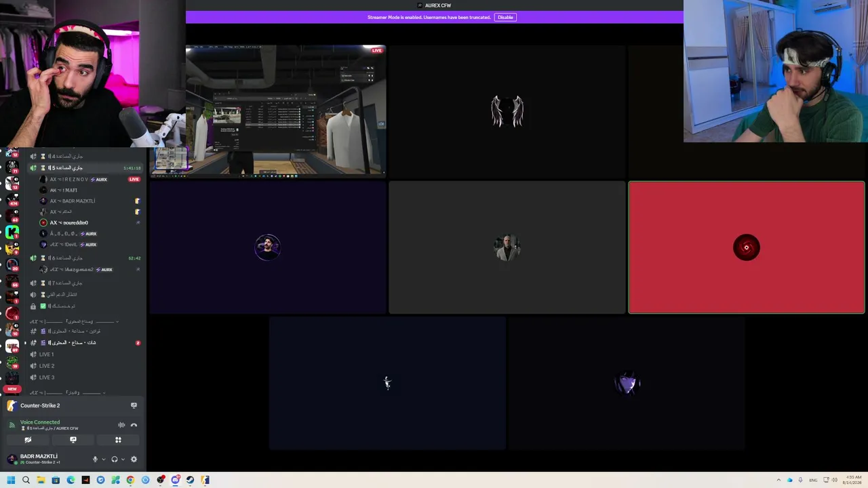Show hidden system tray icons
Image resolution: width=868 pixels, height=488 pixels.
778,480
